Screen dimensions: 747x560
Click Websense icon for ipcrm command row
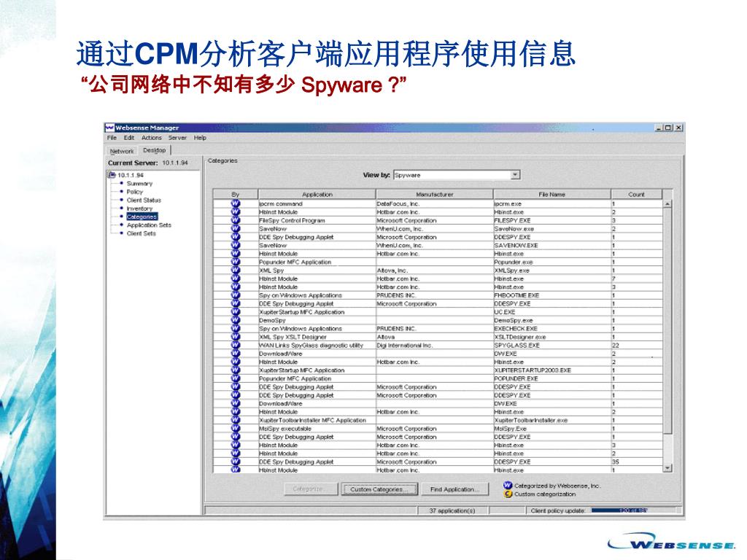point(236,203)
